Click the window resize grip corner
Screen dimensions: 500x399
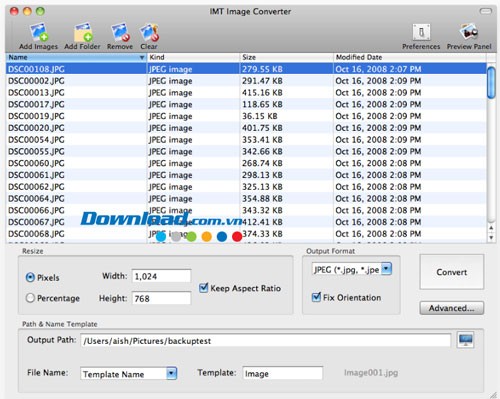click(493, 395)
